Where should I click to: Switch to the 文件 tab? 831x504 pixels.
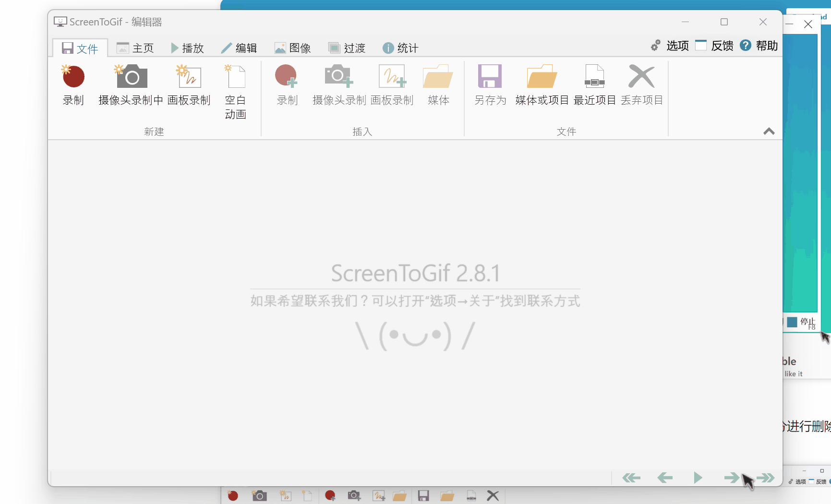[x=80, y=48]
